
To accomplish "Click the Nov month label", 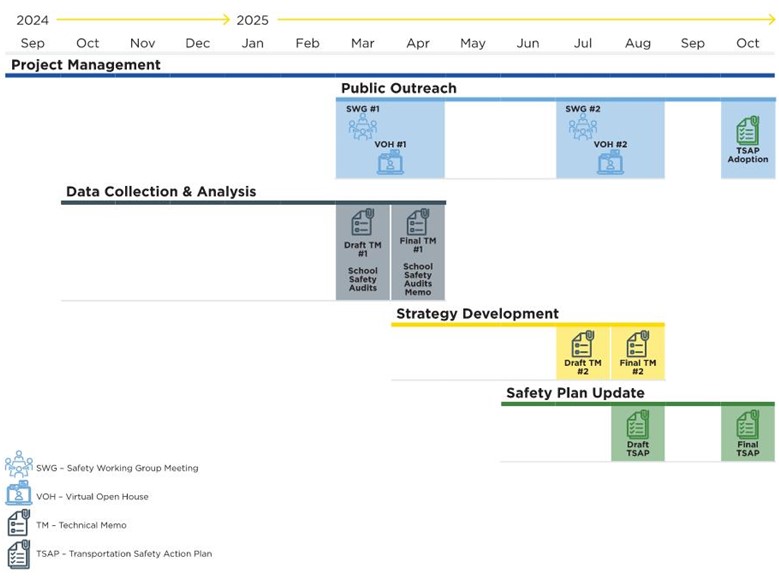I will pos(143,43).
